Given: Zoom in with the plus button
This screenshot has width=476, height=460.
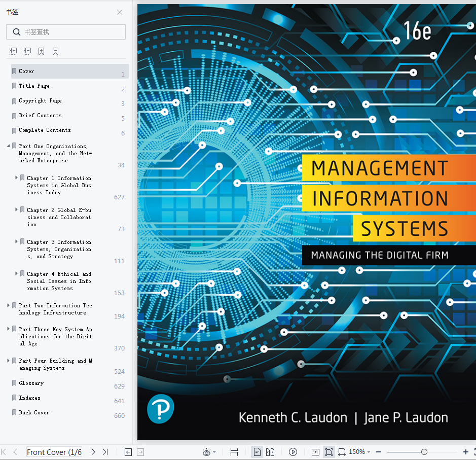Looking at the screenshot, I should (466, 452).
